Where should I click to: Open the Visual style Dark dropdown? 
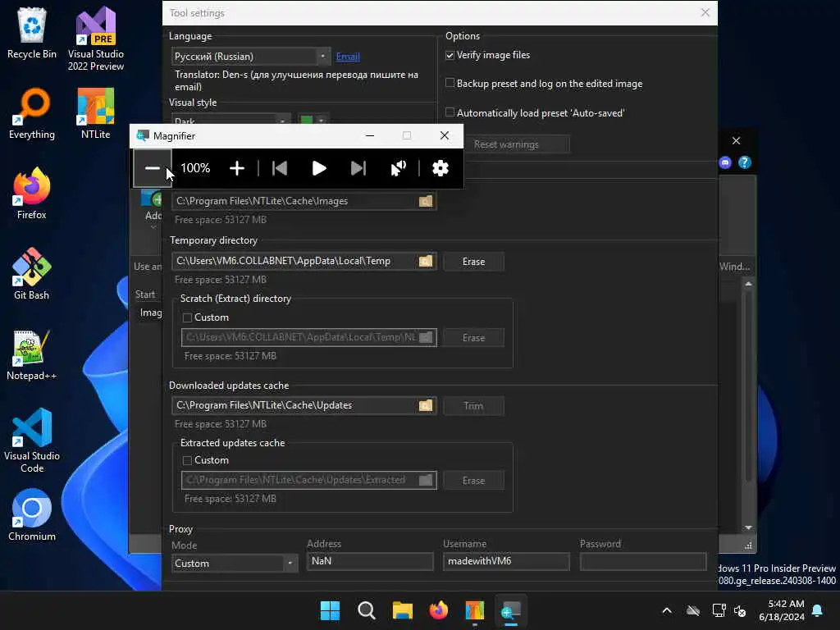[x=231, y=120]
